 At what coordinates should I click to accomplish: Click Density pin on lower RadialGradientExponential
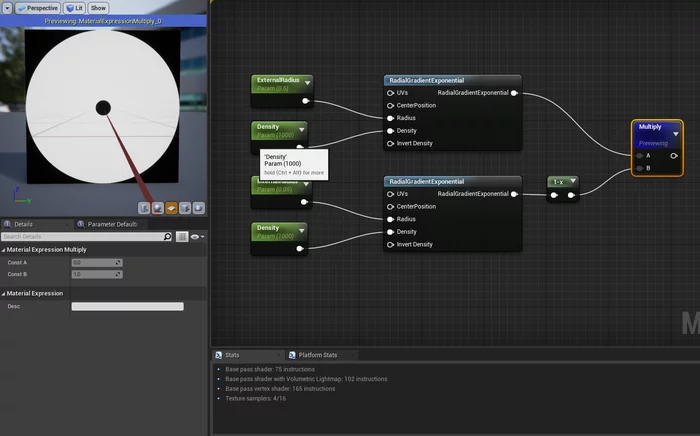tap(390, 232)
